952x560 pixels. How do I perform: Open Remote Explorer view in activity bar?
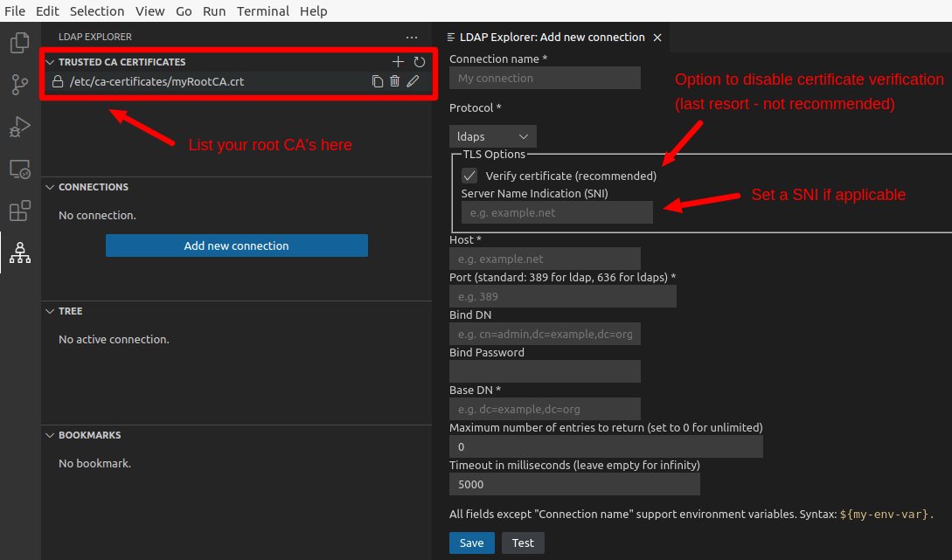point(20,169)
